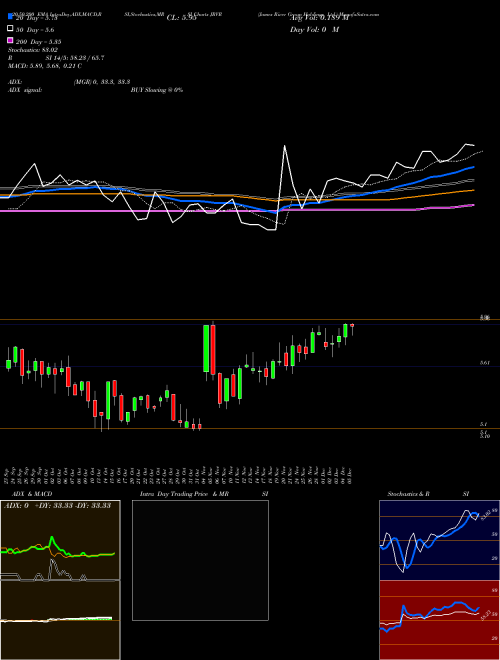Click the tall green candlestick in the price chart

206,349
